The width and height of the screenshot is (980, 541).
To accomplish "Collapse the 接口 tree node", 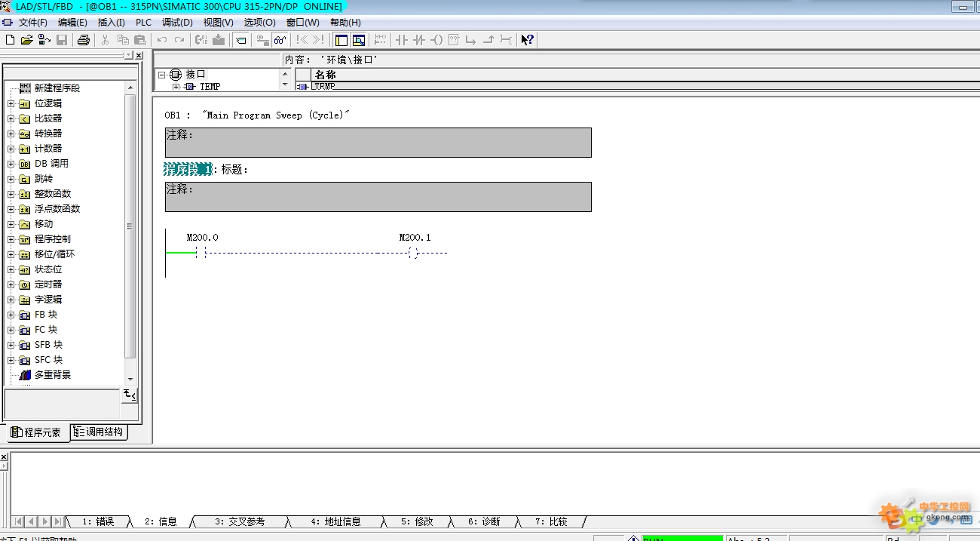I will pos(161,74).
